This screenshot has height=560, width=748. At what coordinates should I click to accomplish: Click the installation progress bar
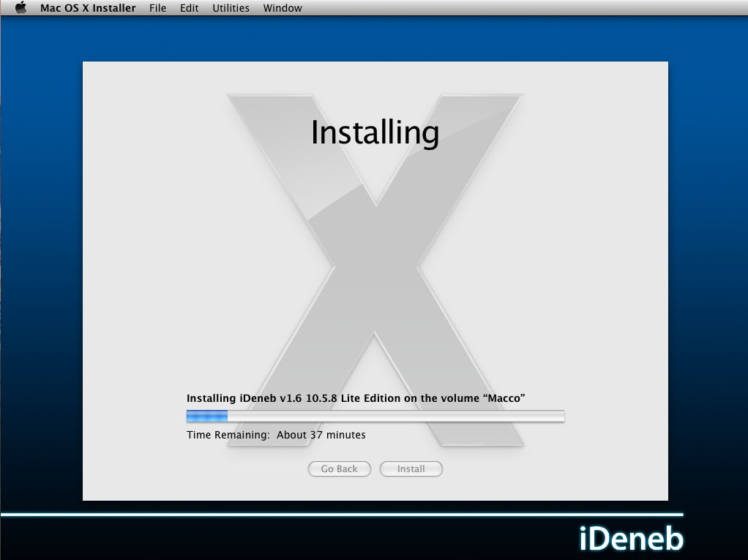click(375, 417)
